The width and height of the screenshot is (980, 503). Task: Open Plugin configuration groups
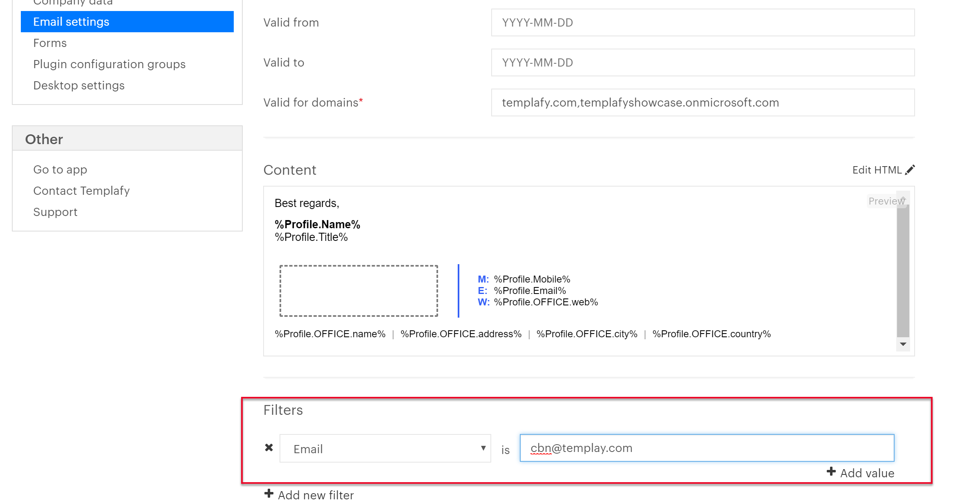(x=109, y=64)
